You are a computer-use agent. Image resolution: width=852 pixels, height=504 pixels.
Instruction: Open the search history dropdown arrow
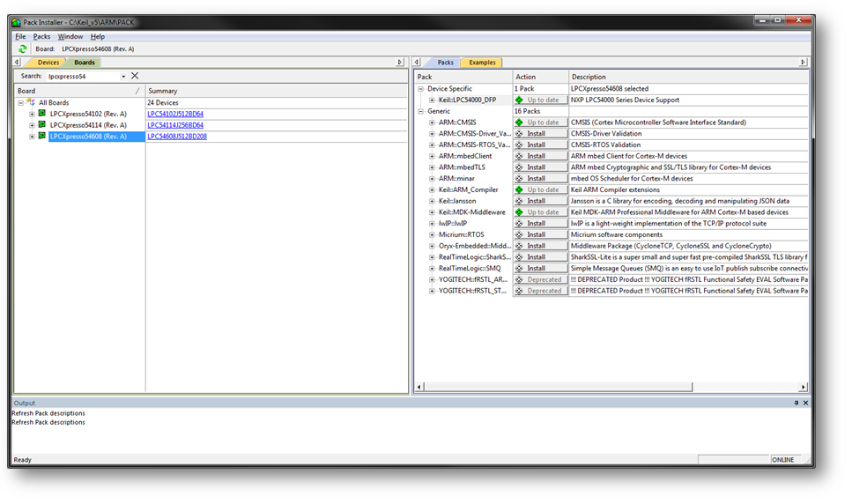pos(123,77)
